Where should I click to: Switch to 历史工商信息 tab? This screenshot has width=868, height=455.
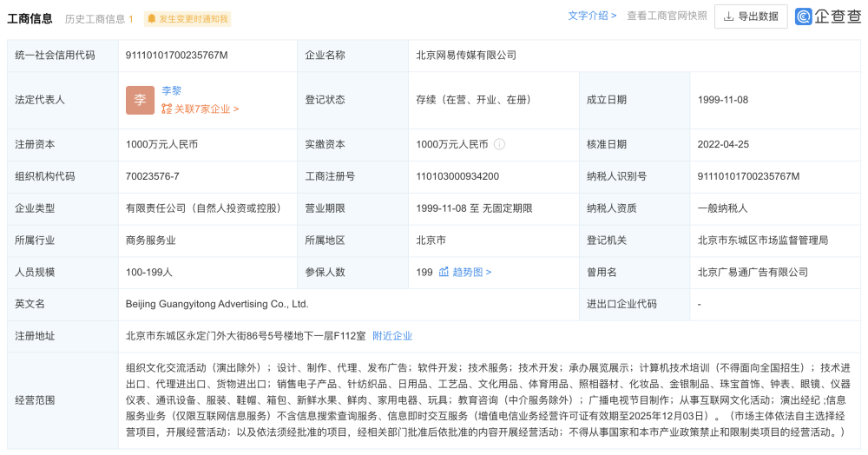point(99,19)
